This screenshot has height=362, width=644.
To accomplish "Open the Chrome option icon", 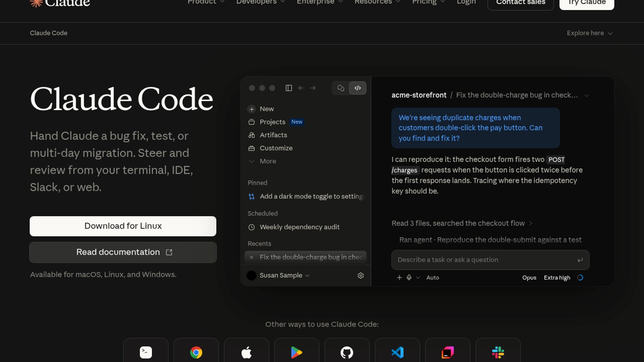I will click(196, 352).
